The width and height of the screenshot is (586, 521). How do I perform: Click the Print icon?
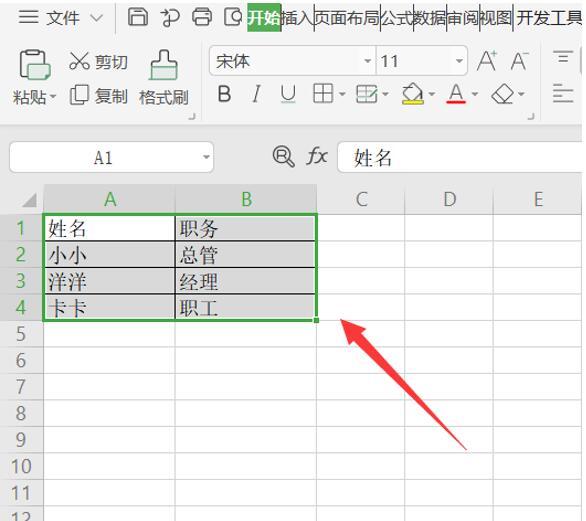click(x=202, y=17)
